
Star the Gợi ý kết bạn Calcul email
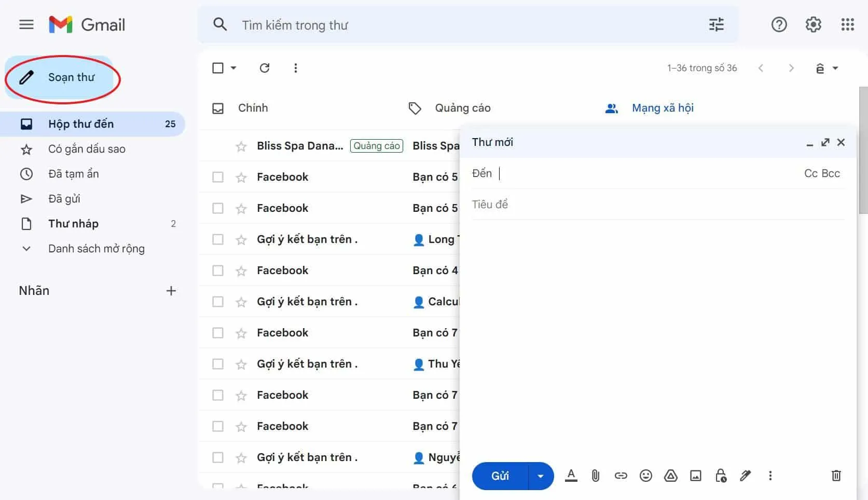241,302
